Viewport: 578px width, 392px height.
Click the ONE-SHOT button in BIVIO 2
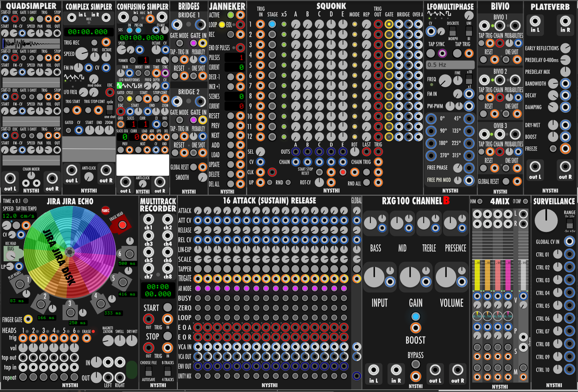point(506,114)
